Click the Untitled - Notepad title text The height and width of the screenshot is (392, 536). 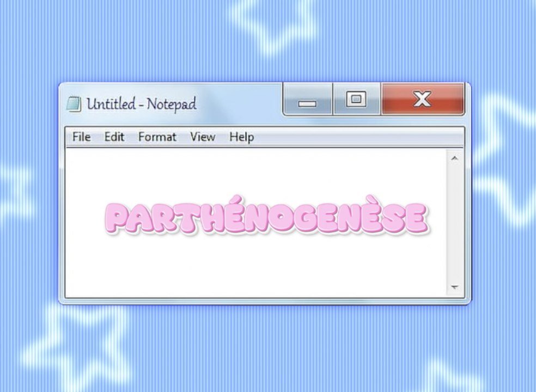coord(142,104)
